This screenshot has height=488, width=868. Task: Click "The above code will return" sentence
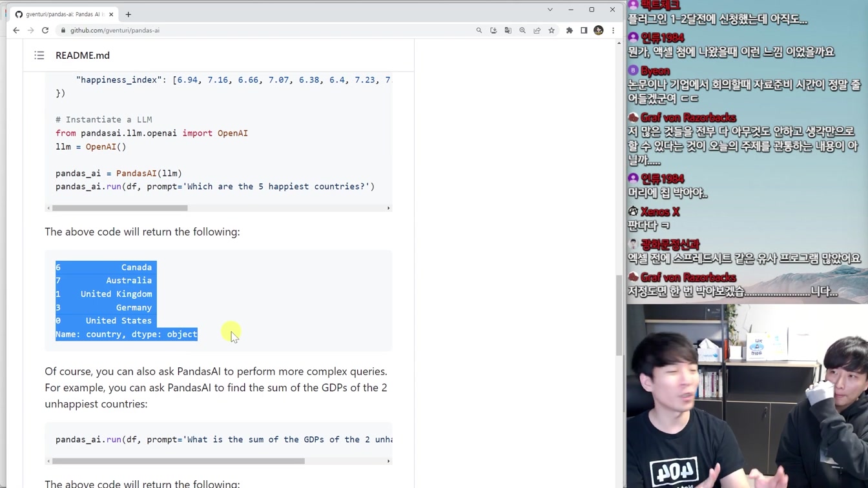pos(142,232)
